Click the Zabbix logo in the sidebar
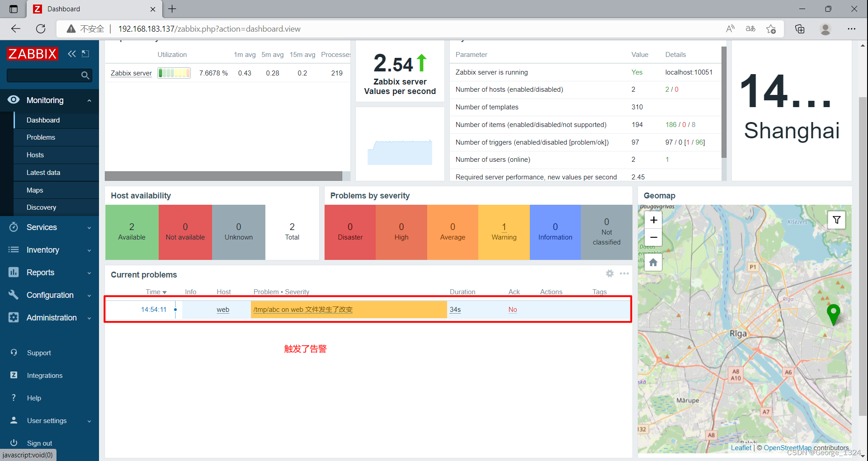 click(x=33, y=54)
